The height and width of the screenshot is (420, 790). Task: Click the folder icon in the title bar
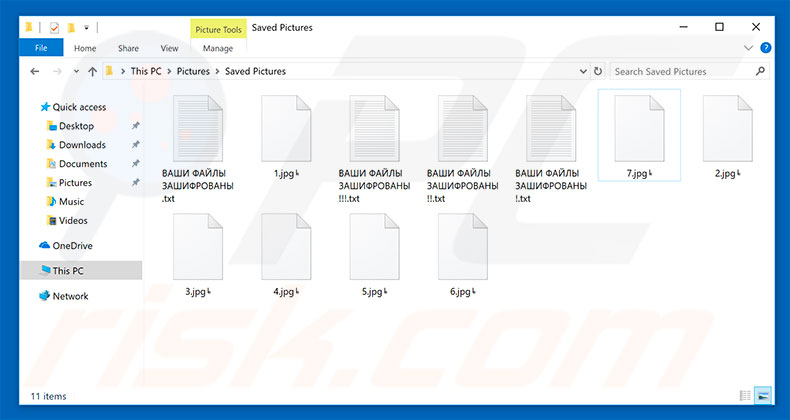tap(29, 28)
